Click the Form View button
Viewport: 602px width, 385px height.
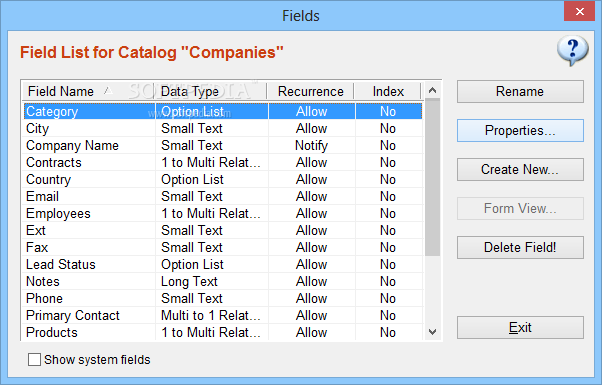[x=520, y=208]
